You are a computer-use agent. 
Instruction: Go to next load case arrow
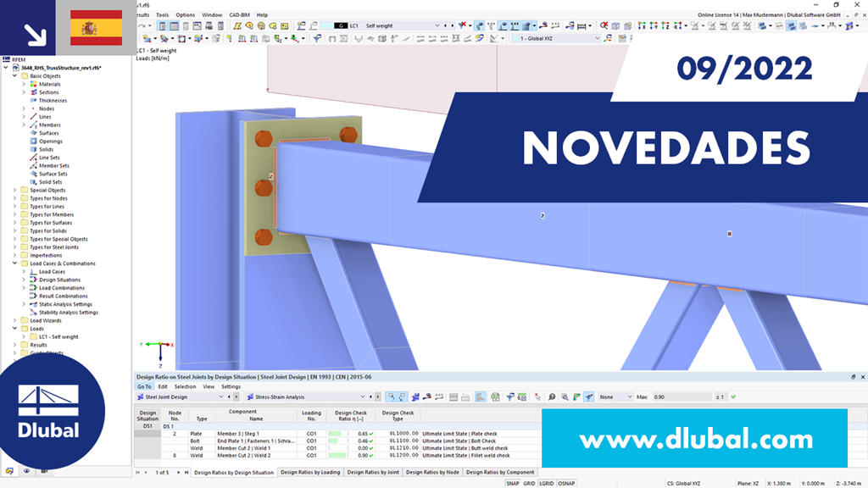pos(452,25)
